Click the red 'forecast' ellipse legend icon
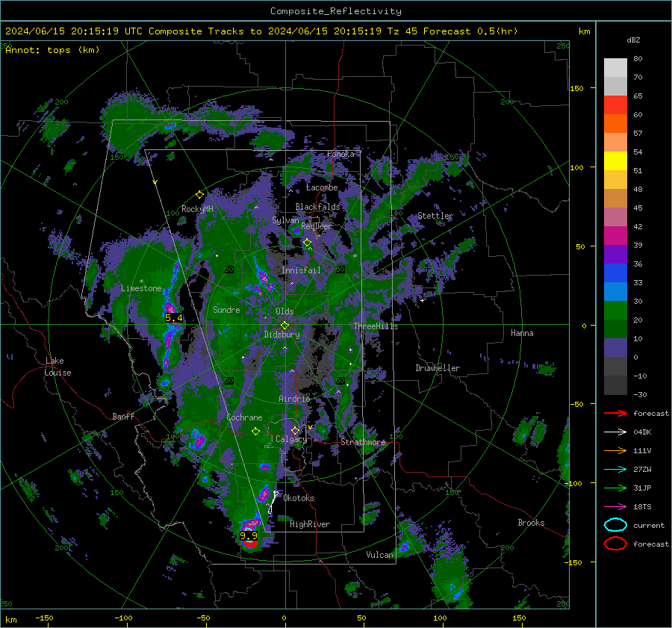The width and height of the screenshot is (672, 628). pyautogui.click(x=615, y=544)
